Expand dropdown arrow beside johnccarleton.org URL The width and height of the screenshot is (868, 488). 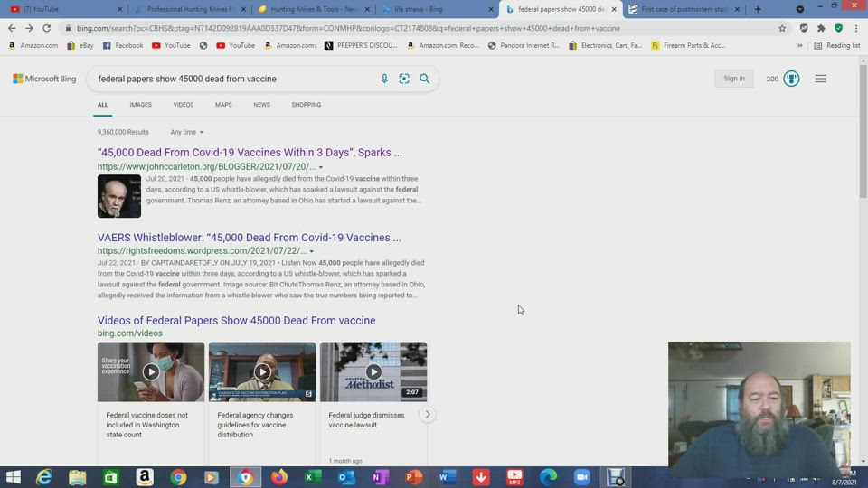320,167
